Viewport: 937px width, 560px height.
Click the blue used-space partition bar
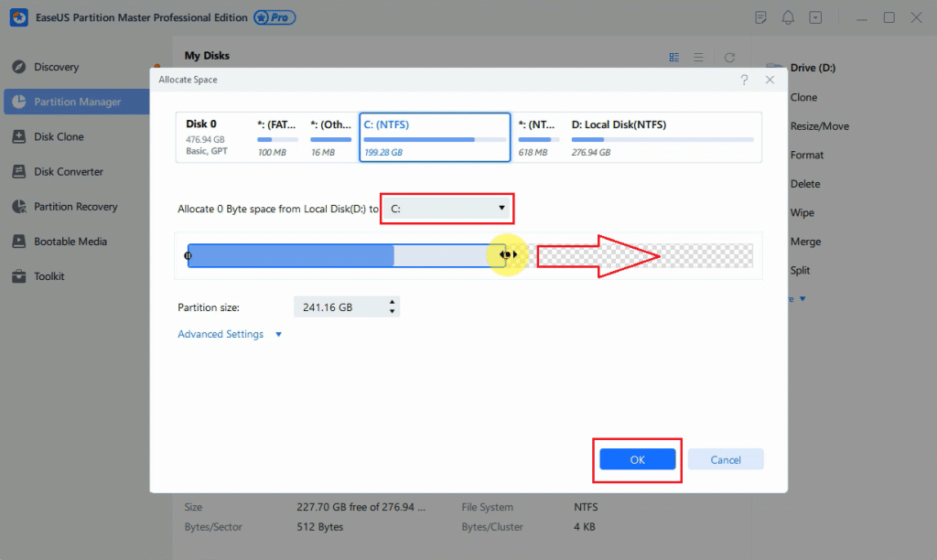(x=291, y=255)
